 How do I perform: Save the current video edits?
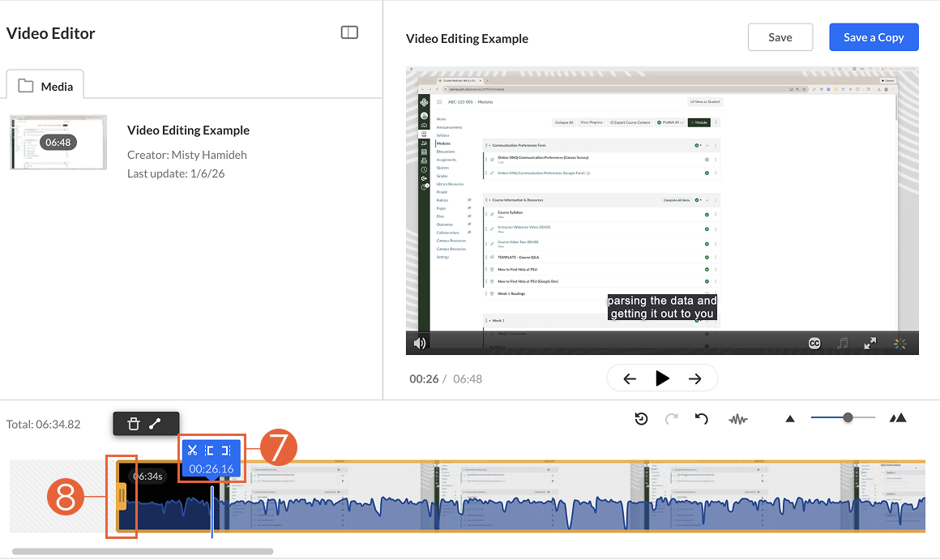[780, 36]
